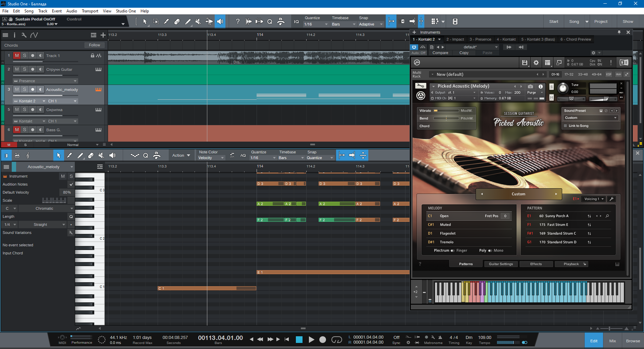Select the Listen tool in arrange toolbar
Screen dimensions: 644x349
(x=220, y=21)
